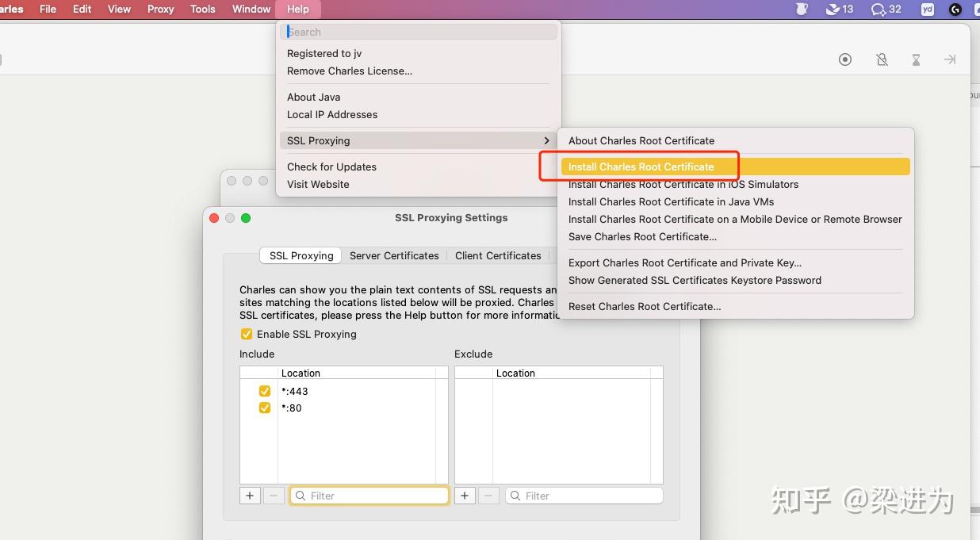Add a new Include location

tap(250, 496)
